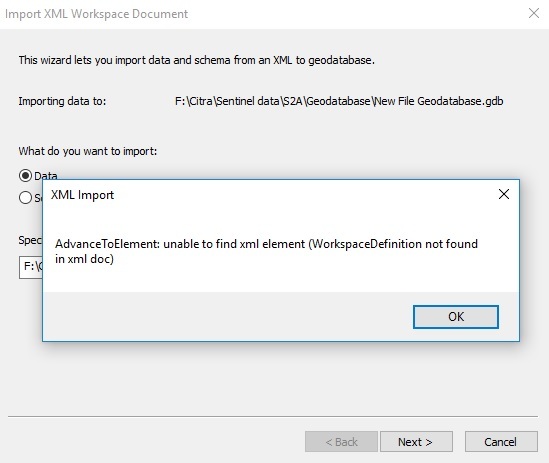Viewport: 549px width, 463px height.
Task: Cancel the import wizard
Action: point(501,442)
